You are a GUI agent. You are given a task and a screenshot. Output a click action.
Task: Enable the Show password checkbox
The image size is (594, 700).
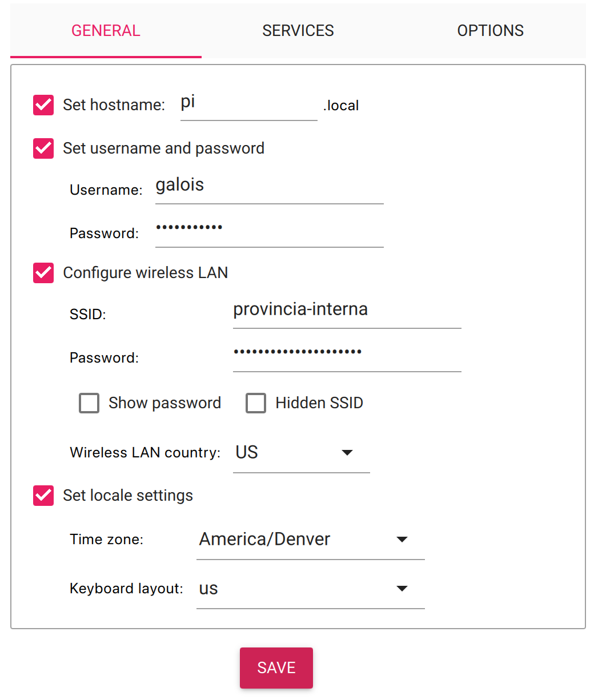[89, 403]
